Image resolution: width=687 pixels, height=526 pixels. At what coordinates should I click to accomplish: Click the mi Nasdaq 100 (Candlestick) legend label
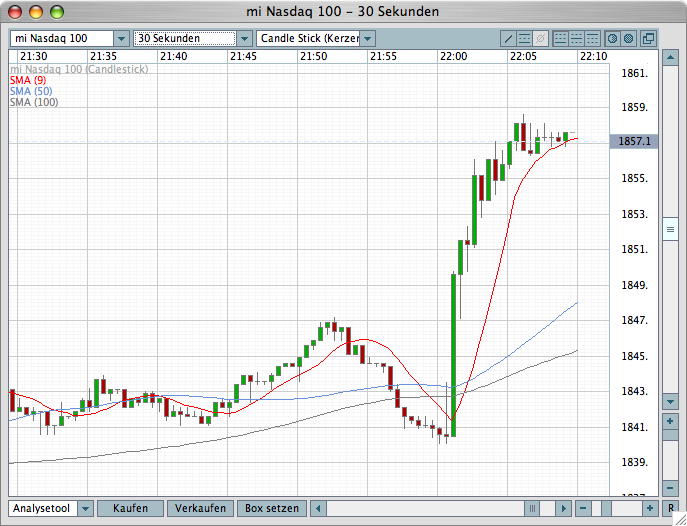coord(79,69)
